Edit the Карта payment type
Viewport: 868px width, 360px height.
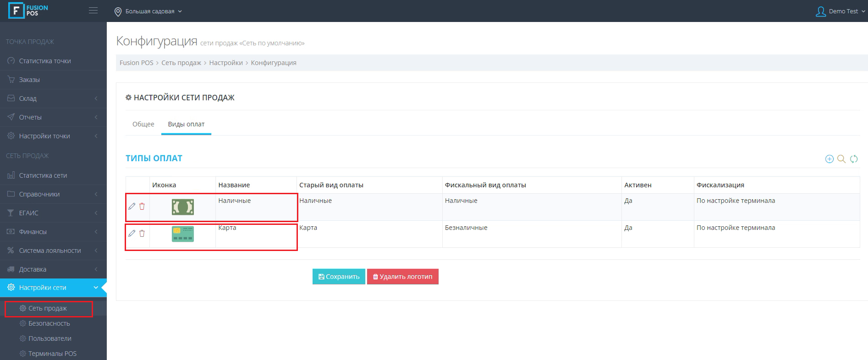click(132, 233)
